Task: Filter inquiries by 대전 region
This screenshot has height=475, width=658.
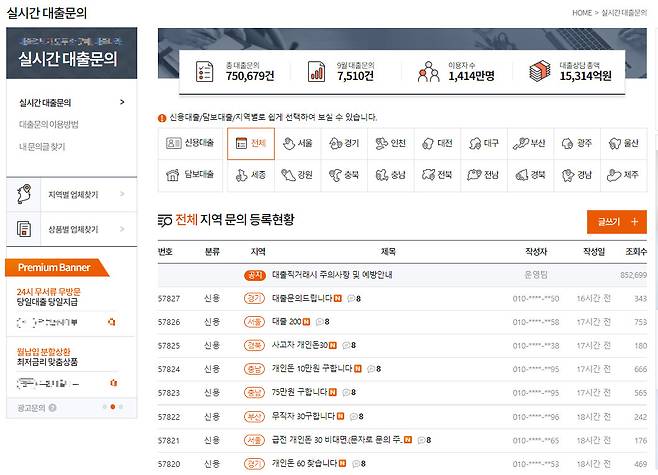Action: tap(437, 144)
